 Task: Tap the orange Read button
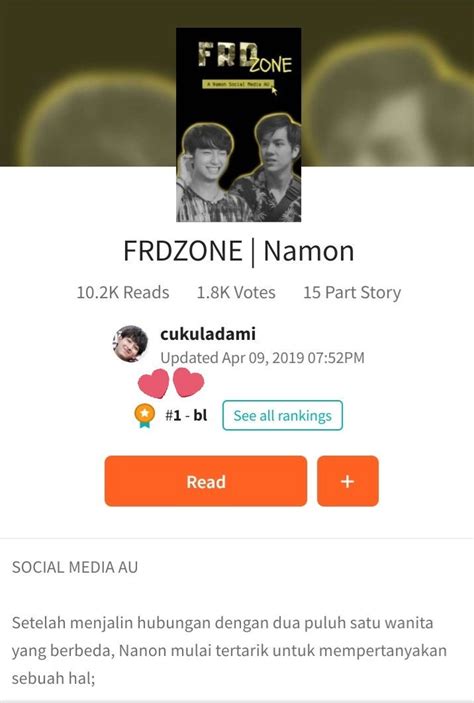tap(206, 481)
